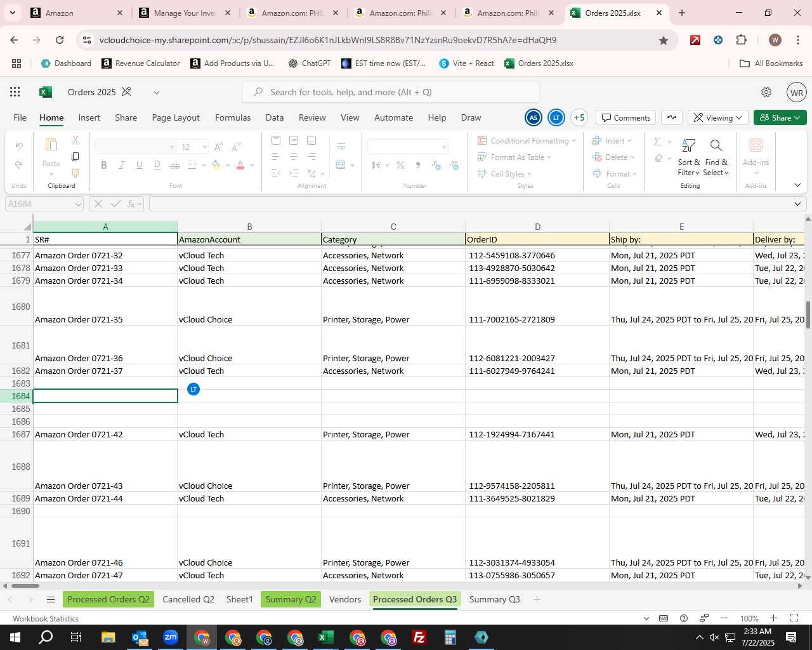Open Zoom app from taskbar
This screenshot has width=812, height=650.
(x=171, y=637)
